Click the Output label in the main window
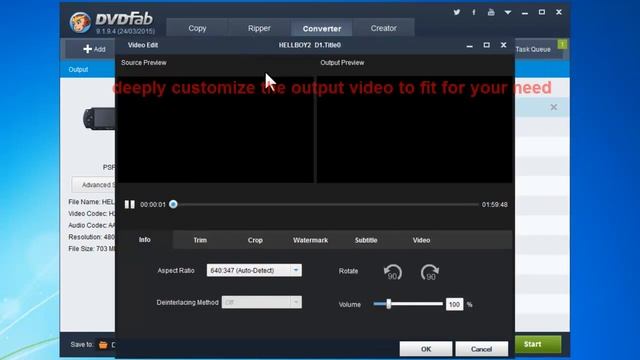 point(78,70)
